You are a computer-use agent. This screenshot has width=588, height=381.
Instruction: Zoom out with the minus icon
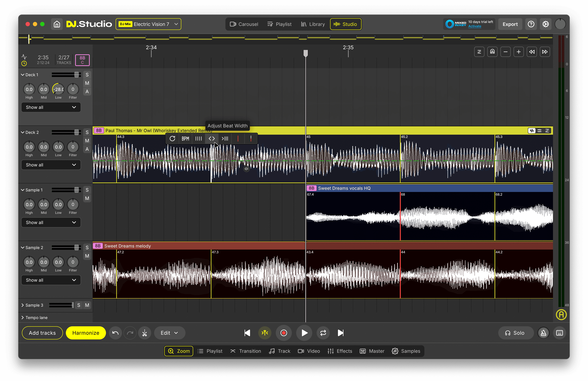coord(506,52)
